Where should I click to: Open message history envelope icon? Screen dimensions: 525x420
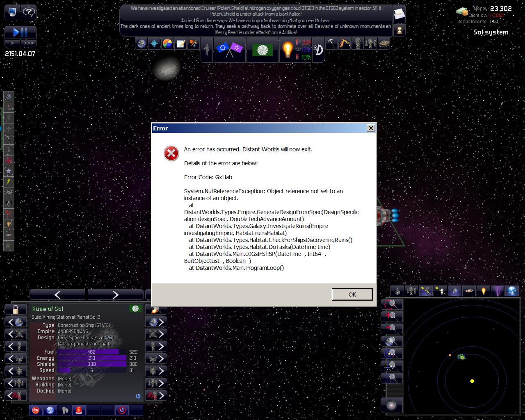[399, 15]
